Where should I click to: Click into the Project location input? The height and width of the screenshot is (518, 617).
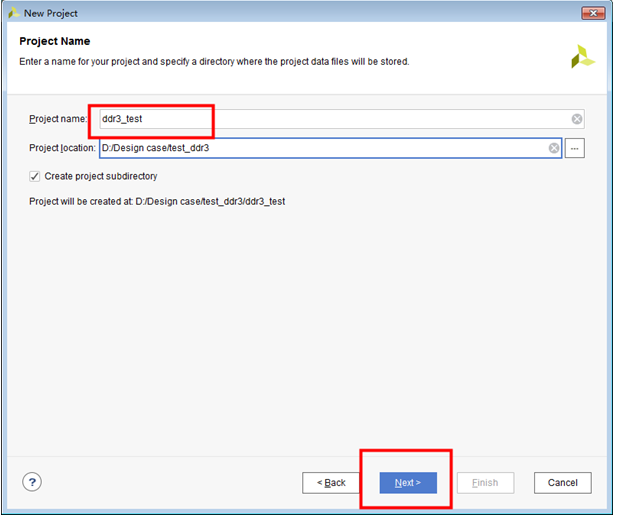click(x=332, y=148)
